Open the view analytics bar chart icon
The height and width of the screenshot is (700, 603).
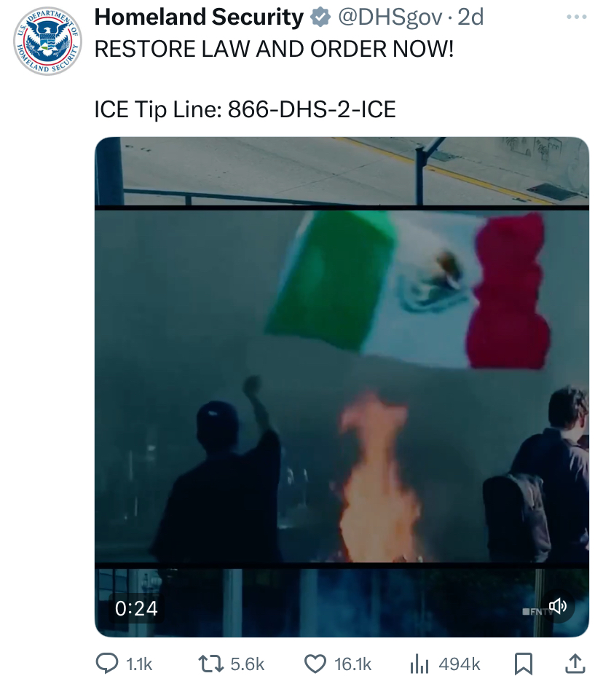419,664
